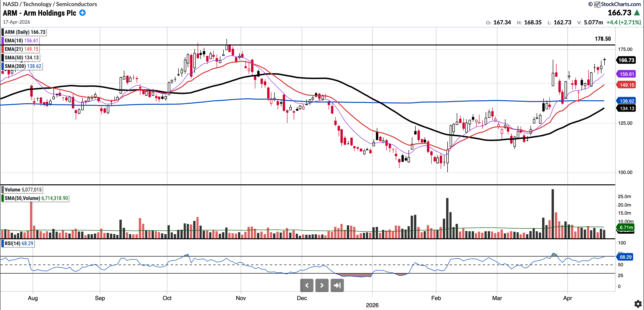Select the SMA(50,Volume) legend label

pos(22,198)
